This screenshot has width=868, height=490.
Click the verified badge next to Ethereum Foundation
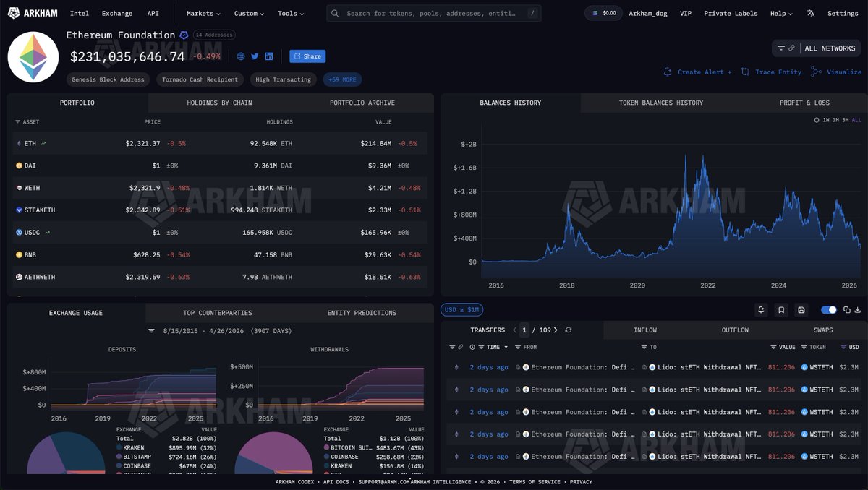(184, 35)
